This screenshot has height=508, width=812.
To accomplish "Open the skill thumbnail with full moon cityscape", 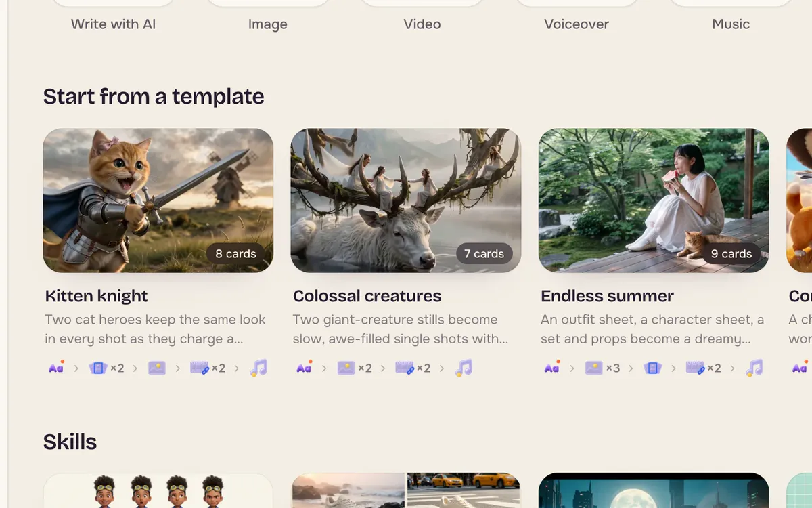I will point(654,490).
